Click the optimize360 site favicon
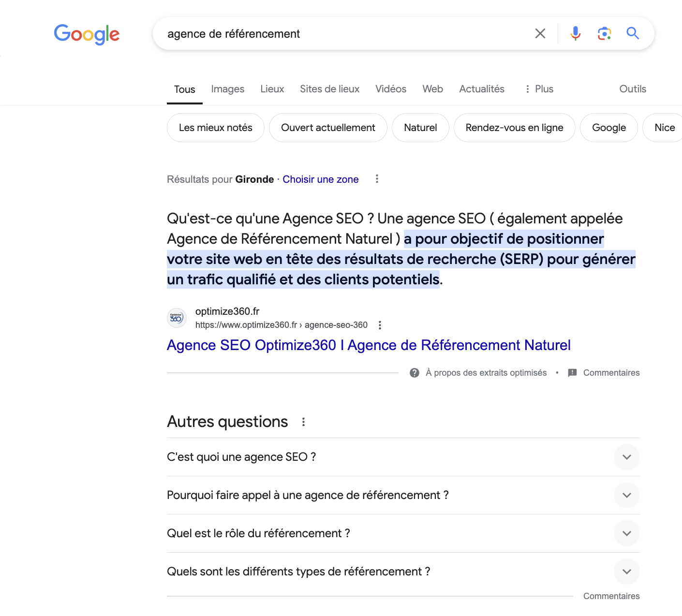The image size is (682, 616). (177, 318)
